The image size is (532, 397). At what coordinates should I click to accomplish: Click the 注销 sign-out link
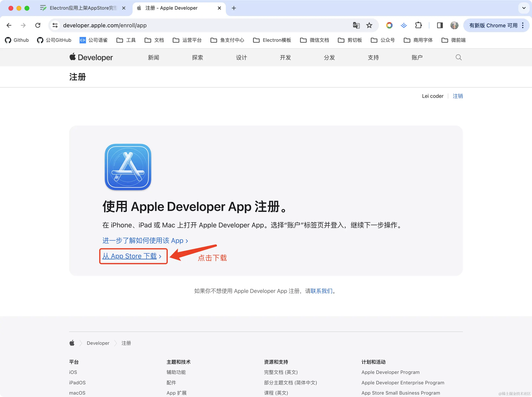tap(458, 96)
